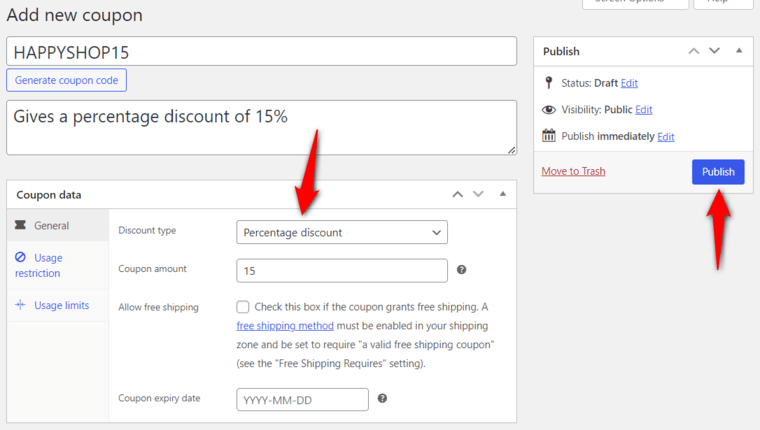Click the Coupon amount help icon
This screenshot has height=430, width=760.
coord(461,270)
